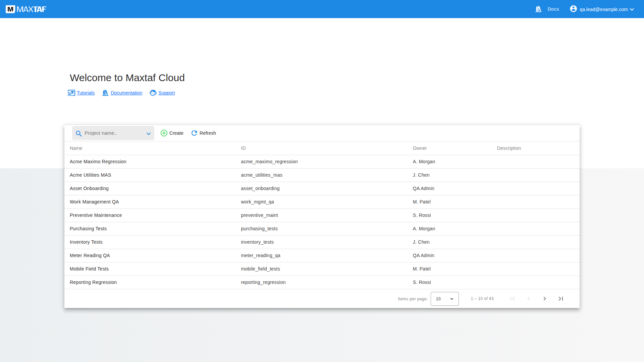This screenshot has height=362, width=644.
Task: Click QA Admin owner in Asset Onboarding row
Action: [x=424, y=188]
